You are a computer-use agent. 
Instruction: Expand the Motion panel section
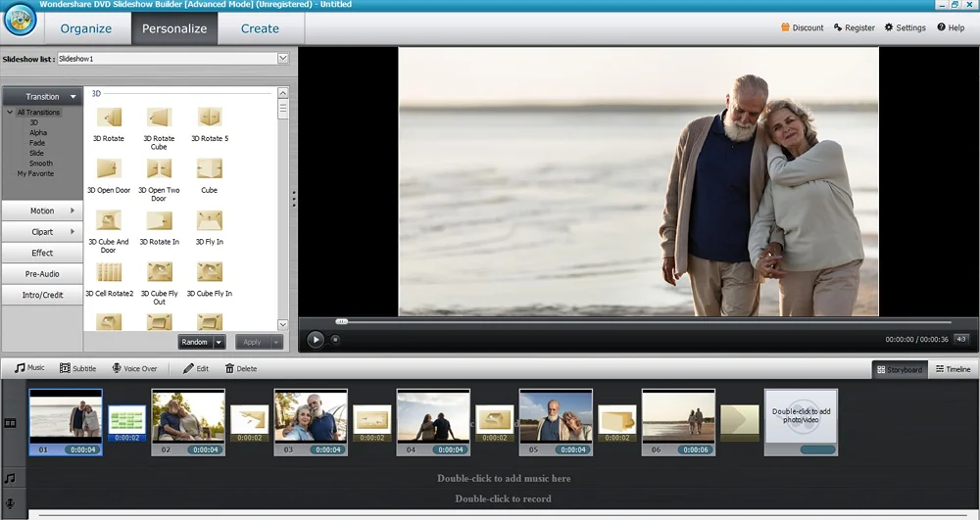[42, 211]
